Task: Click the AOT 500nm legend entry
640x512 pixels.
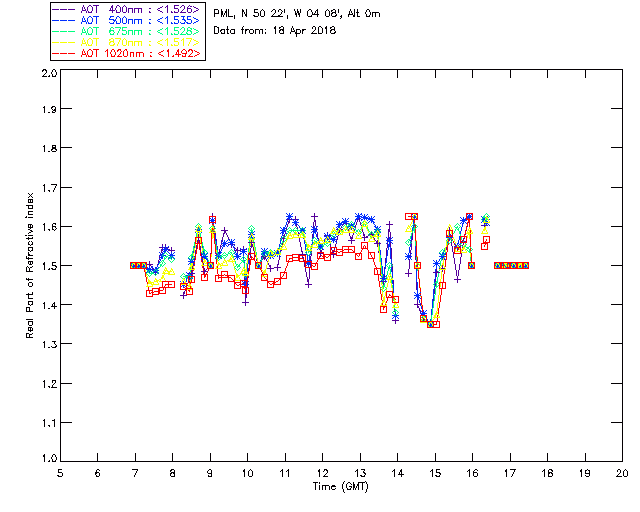Action: coord(127,20)
